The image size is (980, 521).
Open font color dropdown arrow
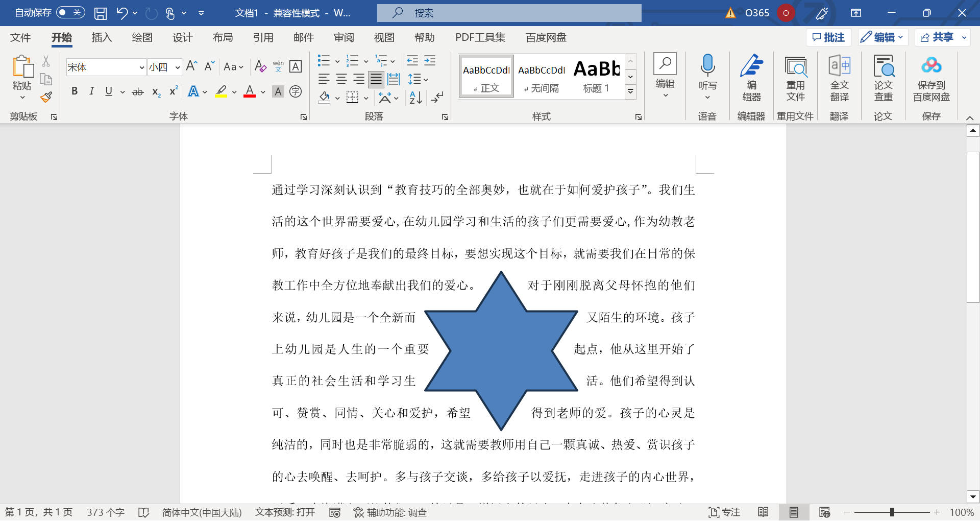click(x=263, y=92)
